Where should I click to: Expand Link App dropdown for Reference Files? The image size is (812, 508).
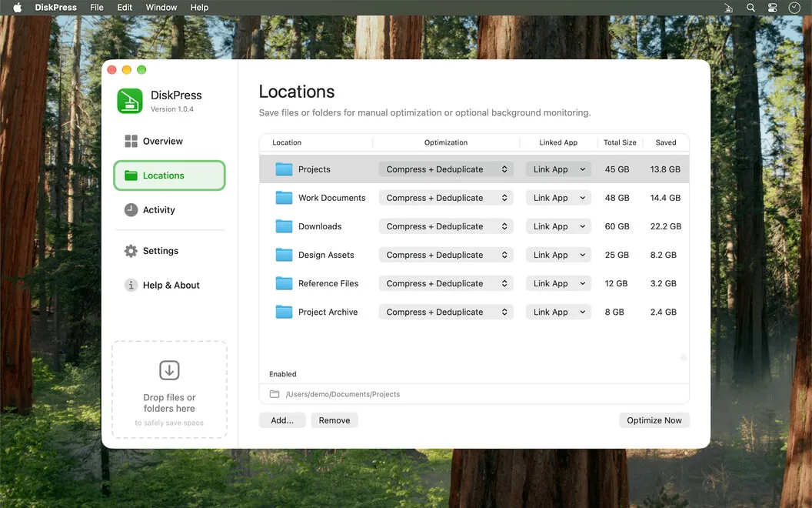pyautogui.click(x=558, y=283)
